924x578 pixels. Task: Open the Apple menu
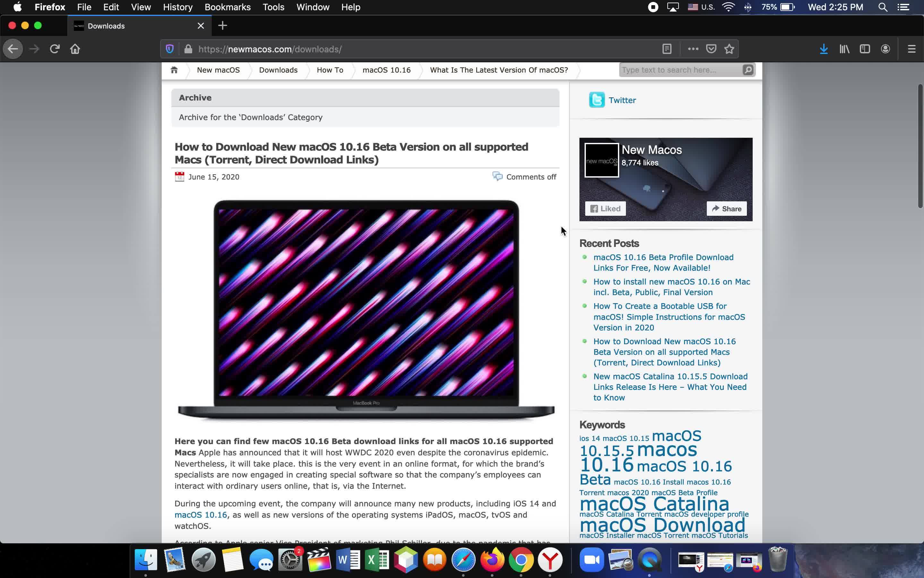pos(18,7)
